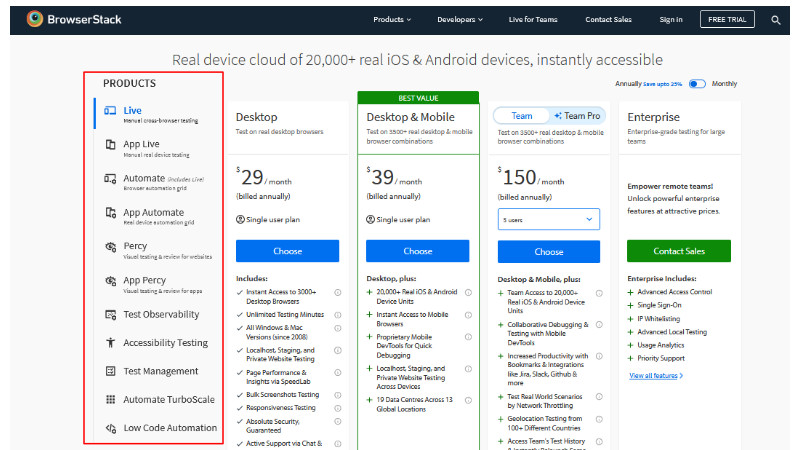
Task: Click the FREE TRIAL button
Action: pyautogui.click(x=727, y=19)
